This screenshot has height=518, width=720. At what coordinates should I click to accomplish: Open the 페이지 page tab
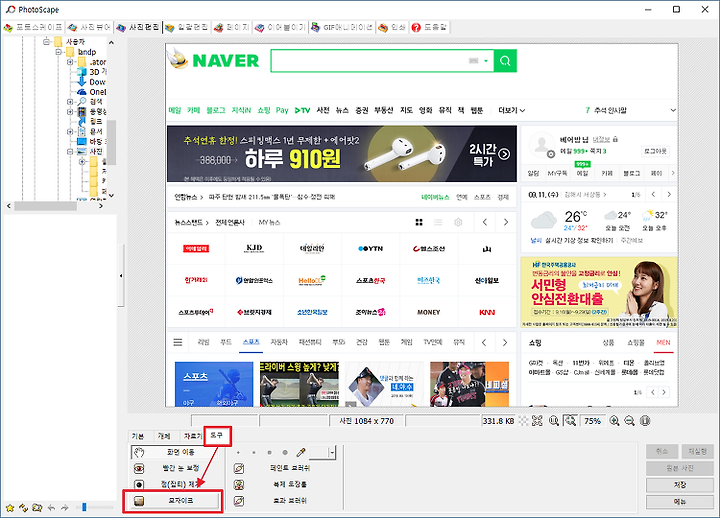pos(231,28)
